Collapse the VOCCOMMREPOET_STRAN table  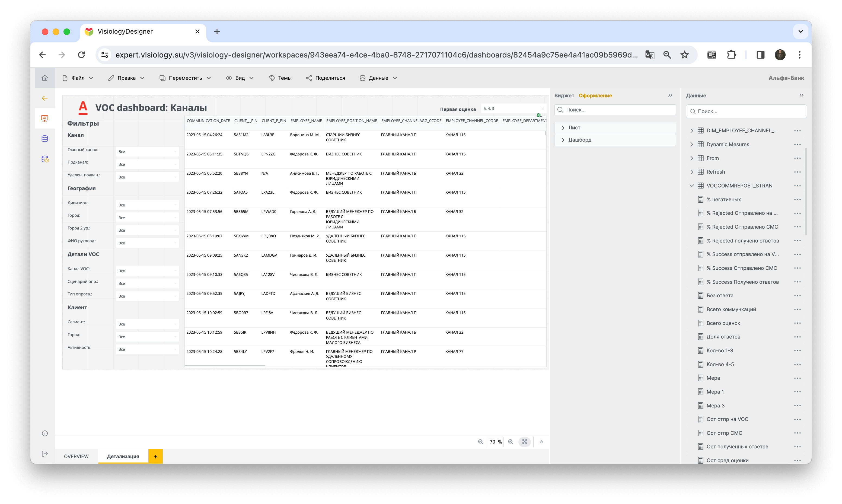(x=692, y=186)
